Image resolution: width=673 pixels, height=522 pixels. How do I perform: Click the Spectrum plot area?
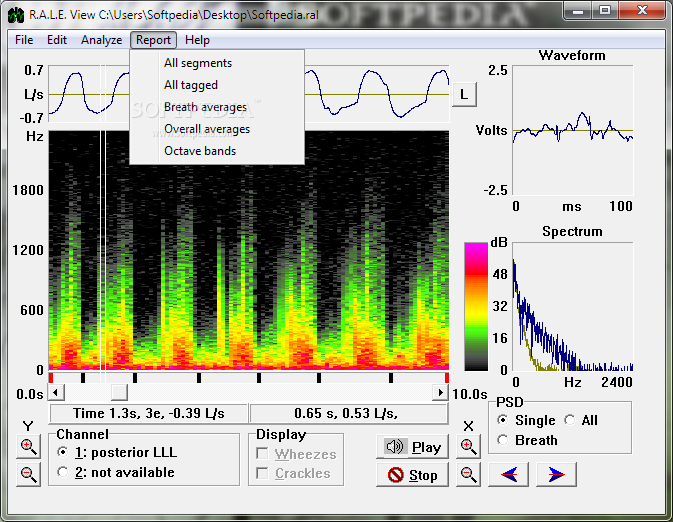573,307
